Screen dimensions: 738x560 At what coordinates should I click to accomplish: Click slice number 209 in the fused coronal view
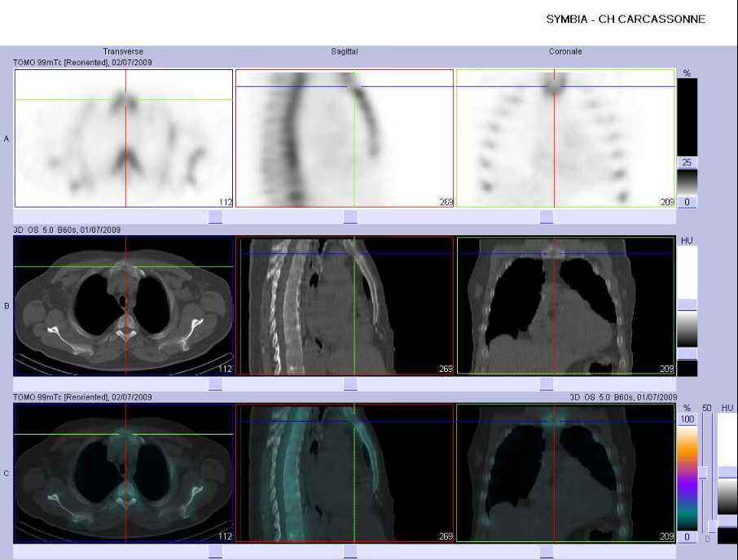[x=667, y=536]
